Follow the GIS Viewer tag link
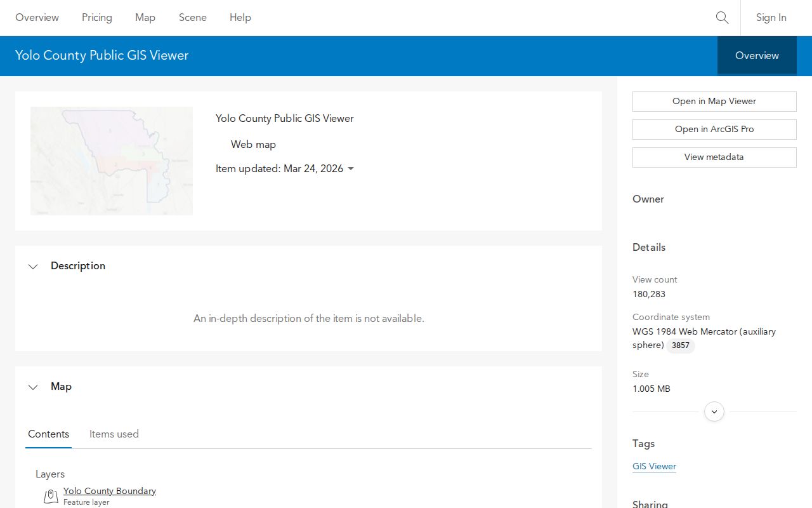The height and width of the screenshot is (508, 812). tap(654, 466)
